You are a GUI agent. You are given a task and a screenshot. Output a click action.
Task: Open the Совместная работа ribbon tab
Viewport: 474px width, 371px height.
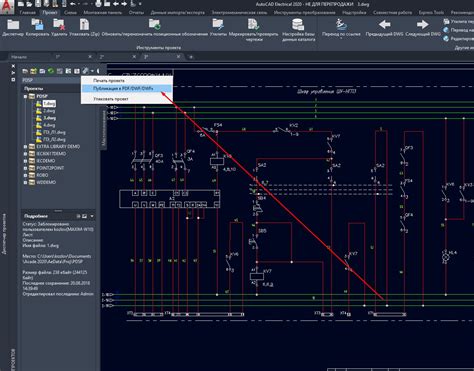[392, 13]
